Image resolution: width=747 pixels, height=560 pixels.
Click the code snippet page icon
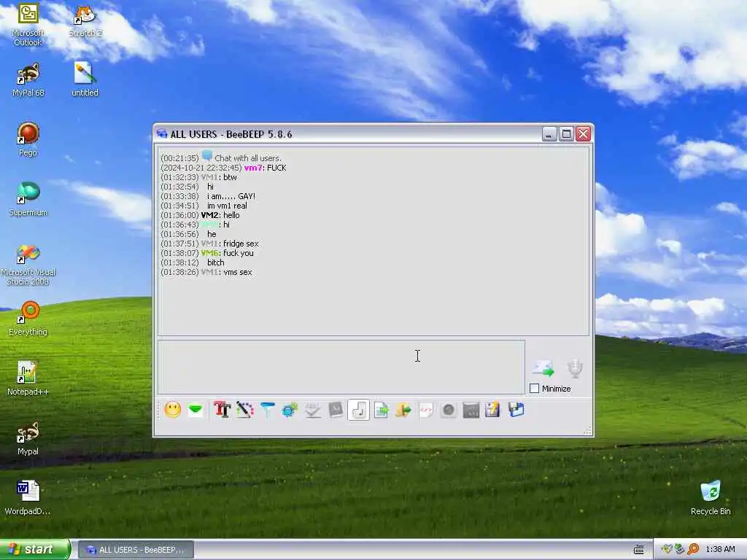[426, 410]
